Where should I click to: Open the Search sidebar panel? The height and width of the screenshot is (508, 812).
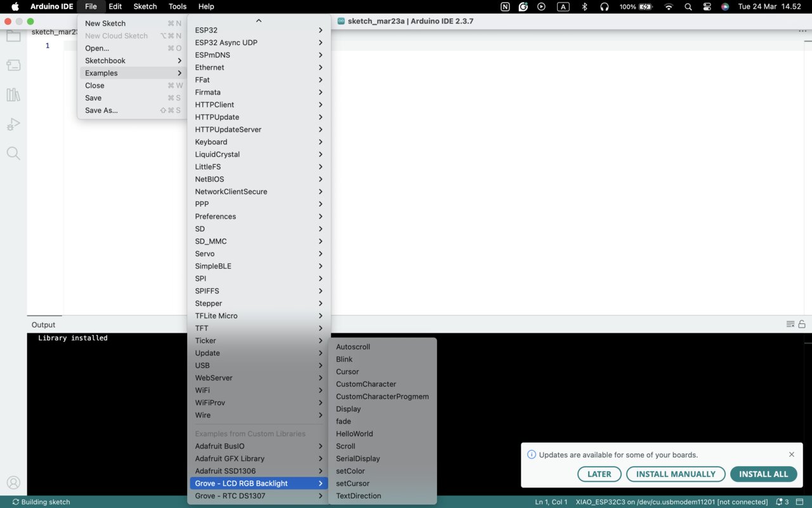13,153
